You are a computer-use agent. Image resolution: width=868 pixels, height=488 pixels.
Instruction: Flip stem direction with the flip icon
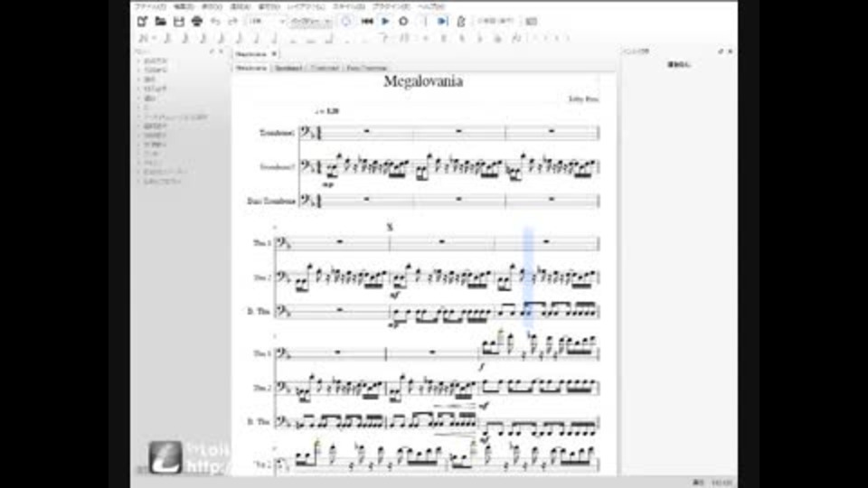(x=516, y=38)
